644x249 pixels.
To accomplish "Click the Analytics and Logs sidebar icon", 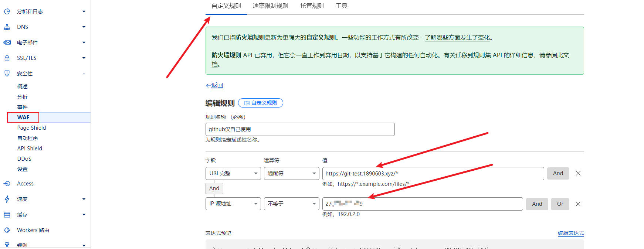I will [x=7, y=11].
